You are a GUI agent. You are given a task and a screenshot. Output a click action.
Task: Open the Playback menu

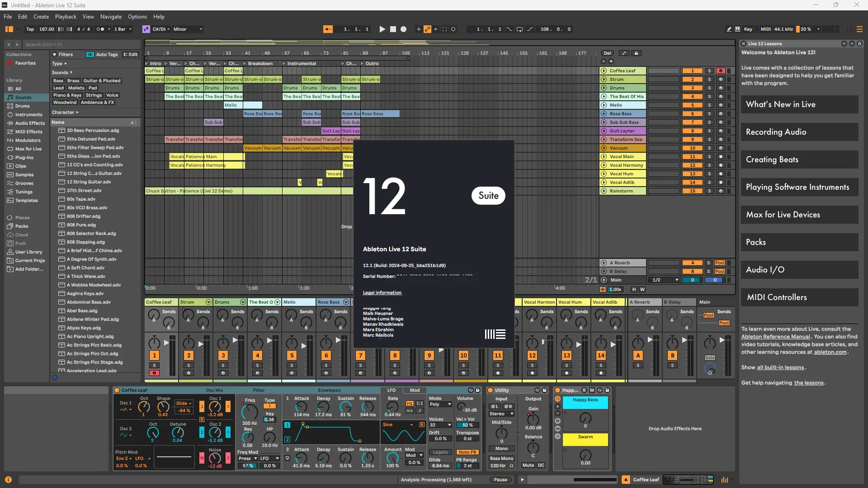(66, 17)
